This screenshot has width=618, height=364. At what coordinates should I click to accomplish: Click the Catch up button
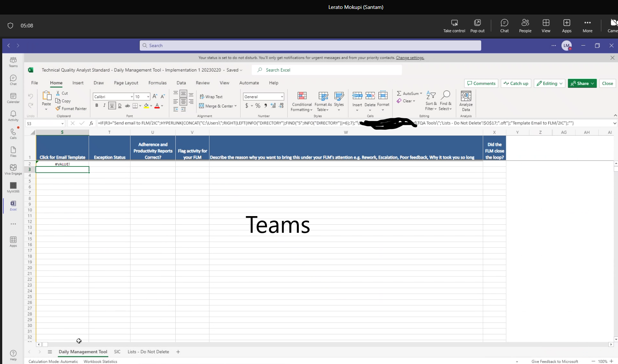(515, 83)
